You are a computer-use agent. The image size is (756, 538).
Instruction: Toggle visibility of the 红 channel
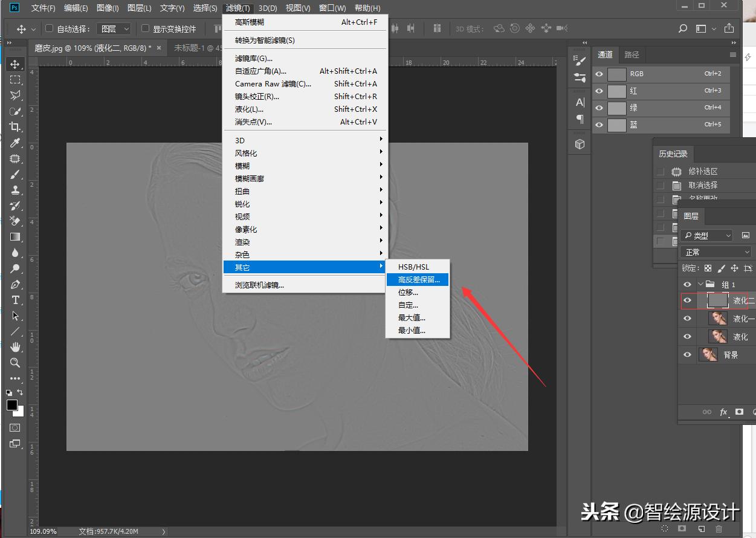coord(599,91)
